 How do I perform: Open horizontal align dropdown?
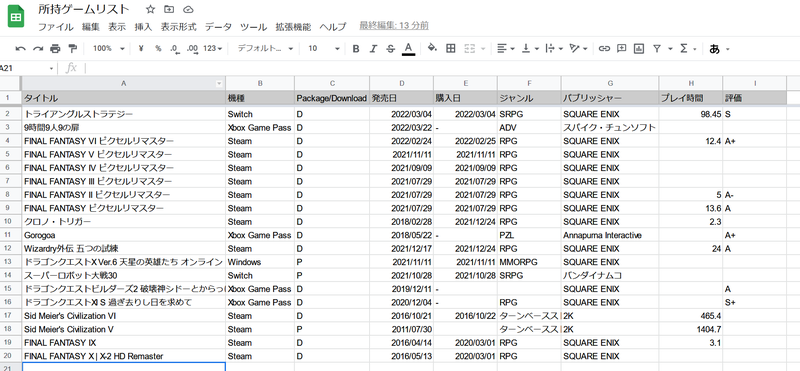(506, 48)
